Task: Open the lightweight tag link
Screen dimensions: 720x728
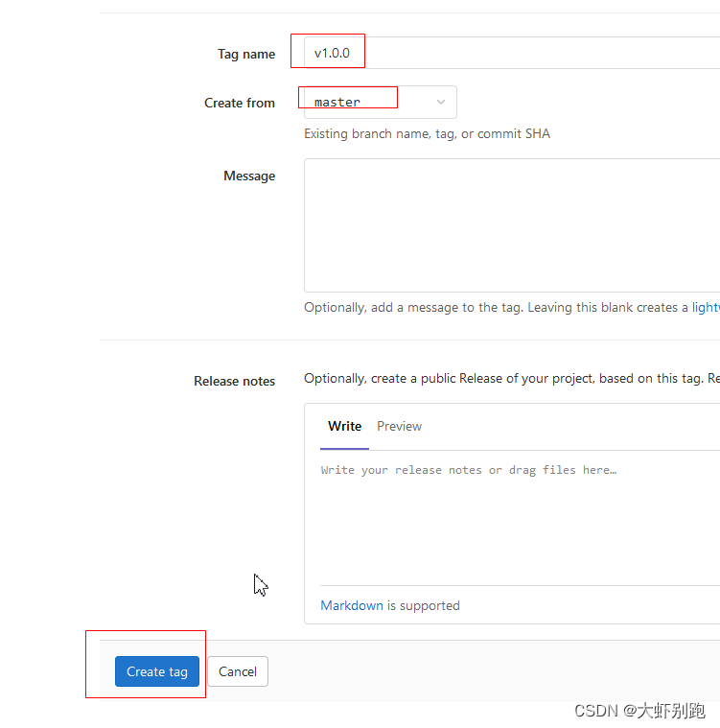Action: coord(706,307)
